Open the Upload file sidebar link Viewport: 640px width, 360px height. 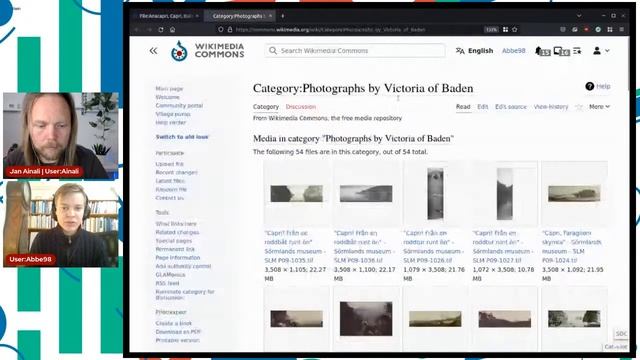point(169,164)
